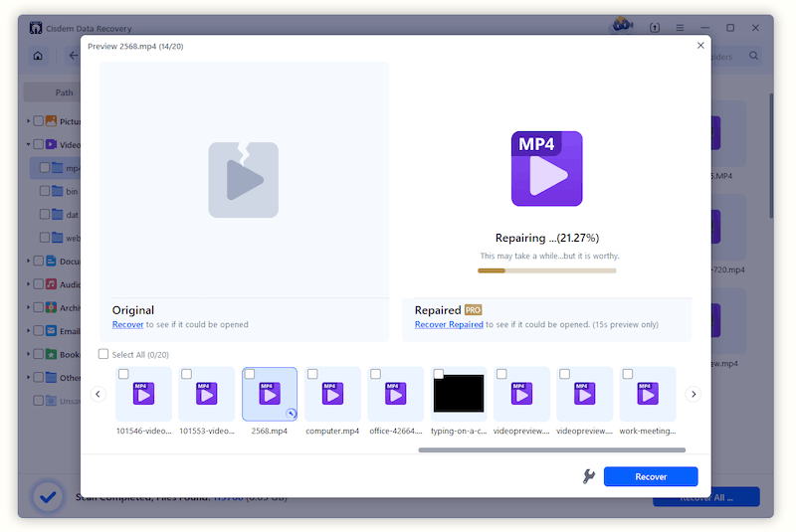
Task: Click the mascot avatar icon in title bar
Action: [x=623, y=25]
